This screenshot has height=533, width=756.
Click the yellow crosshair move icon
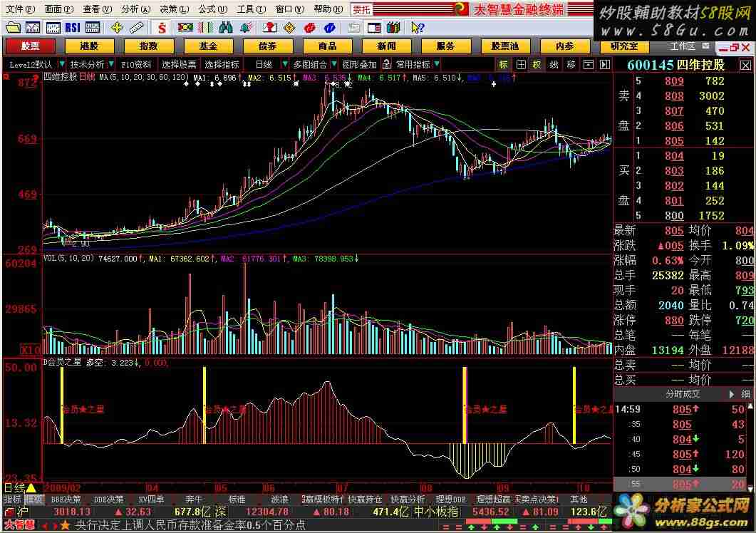[x=116, y=27]
